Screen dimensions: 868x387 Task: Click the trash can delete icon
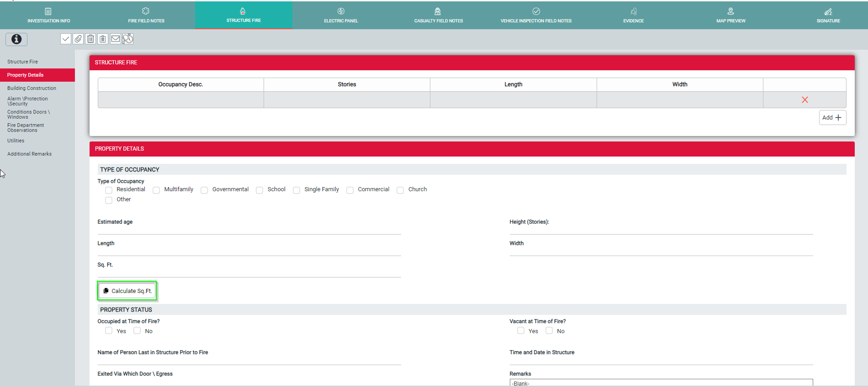click(90, 39)
